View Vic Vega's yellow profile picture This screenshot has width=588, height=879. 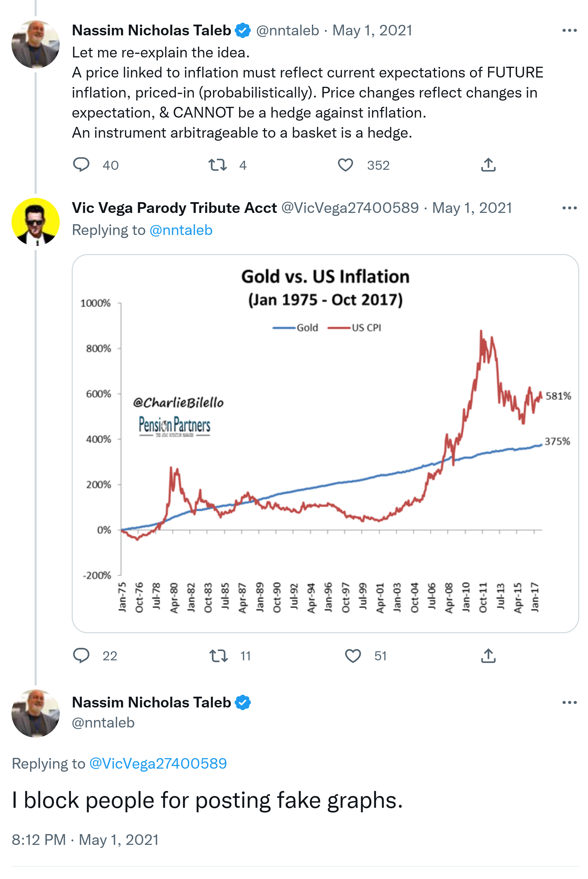[x=36, y=222]
